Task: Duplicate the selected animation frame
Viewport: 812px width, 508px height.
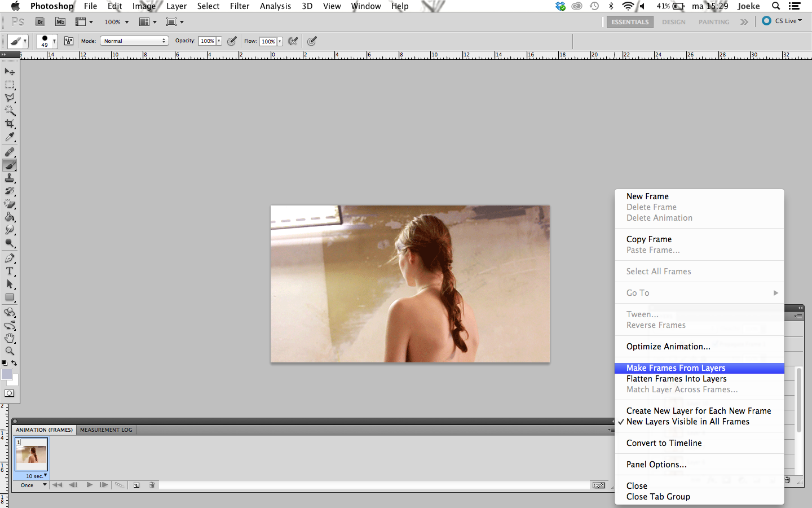Action: (x=136, y=485)
